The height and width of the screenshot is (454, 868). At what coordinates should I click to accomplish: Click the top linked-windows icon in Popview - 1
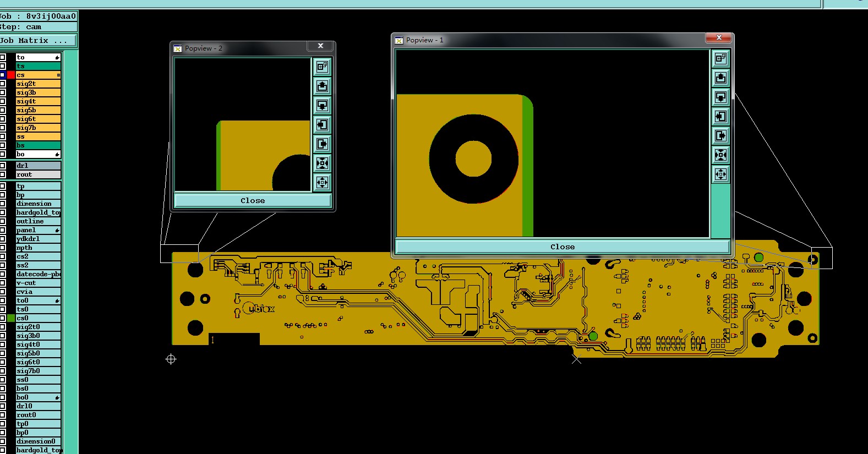(x=720, y=58)
